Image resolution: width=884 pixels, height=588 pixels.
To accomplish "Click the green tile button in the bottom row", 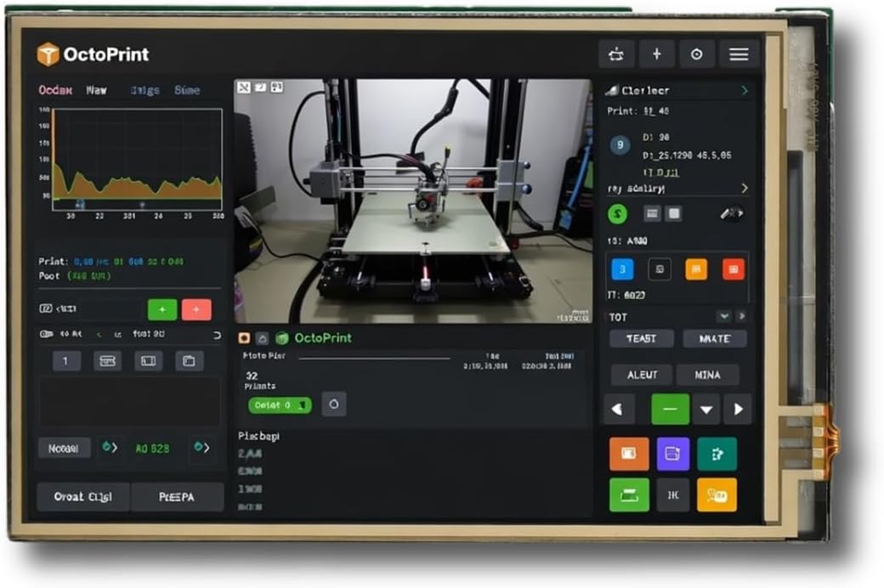I will click(629, 495).
